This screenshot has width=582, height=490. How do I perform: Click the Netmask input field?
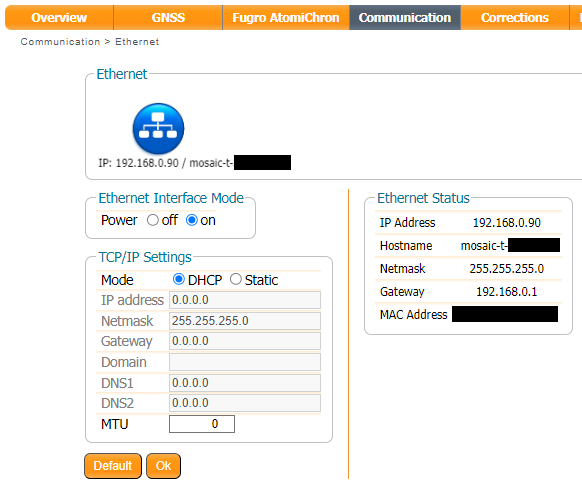[x=245, y=321]
